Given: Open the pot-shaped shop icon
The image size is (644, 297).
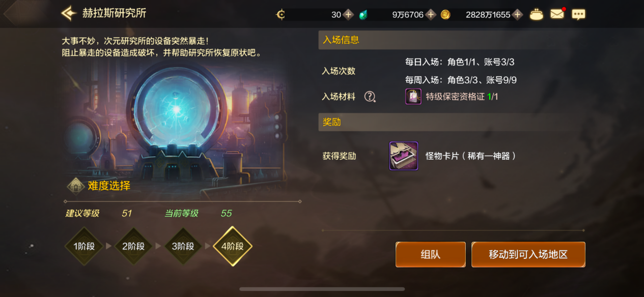Looking at the screenshot, I should [536, 15].
